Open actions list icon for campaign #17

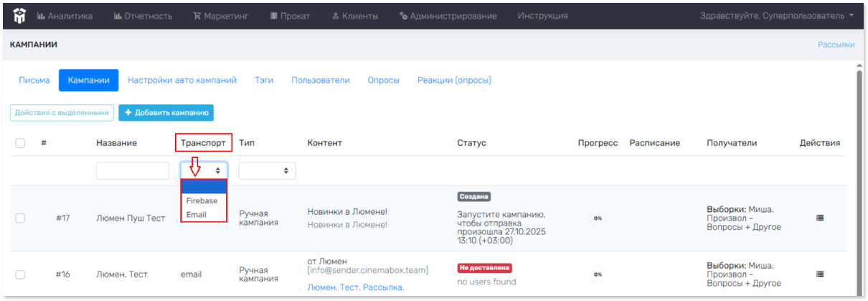(820, 218)
